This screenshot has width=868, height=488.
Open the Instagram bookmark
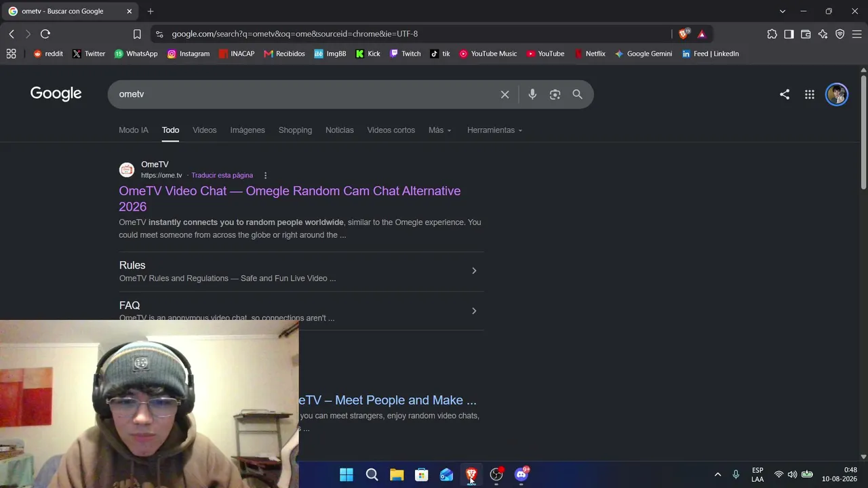189,54
